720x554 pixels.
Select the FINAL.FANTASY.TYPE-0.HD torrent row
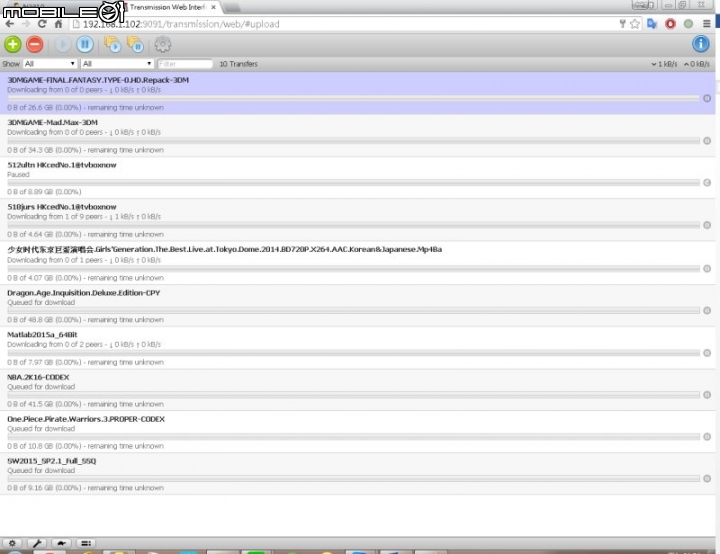click(358, 93)
